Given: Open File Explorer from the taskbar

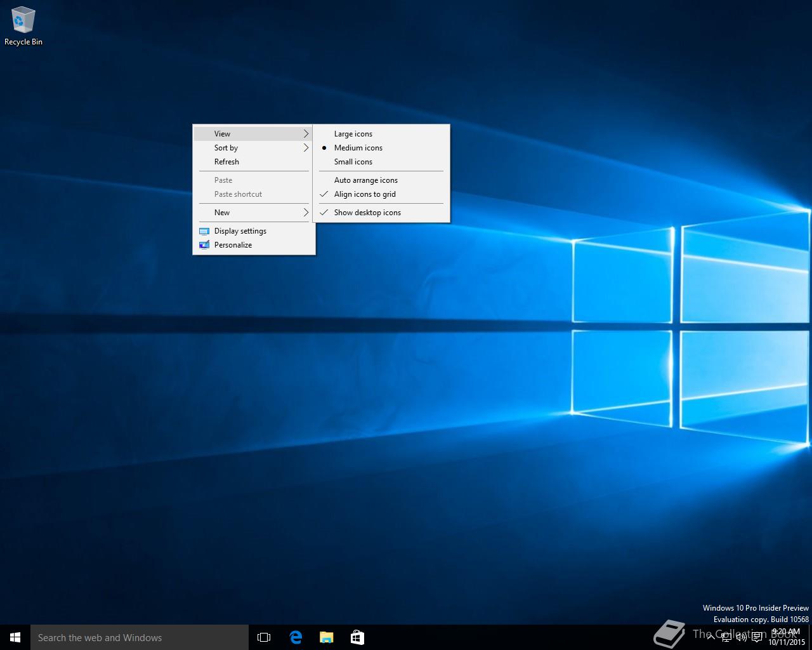Looking at the screenshot, I should pos(327,637).
